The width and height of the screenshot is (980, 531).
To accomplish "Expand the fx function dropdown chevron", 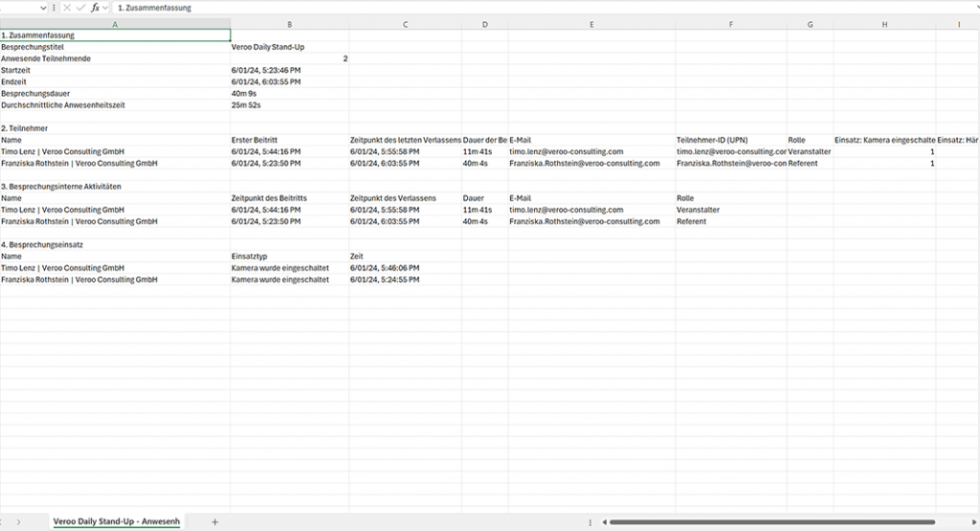I will coord(105,8).
